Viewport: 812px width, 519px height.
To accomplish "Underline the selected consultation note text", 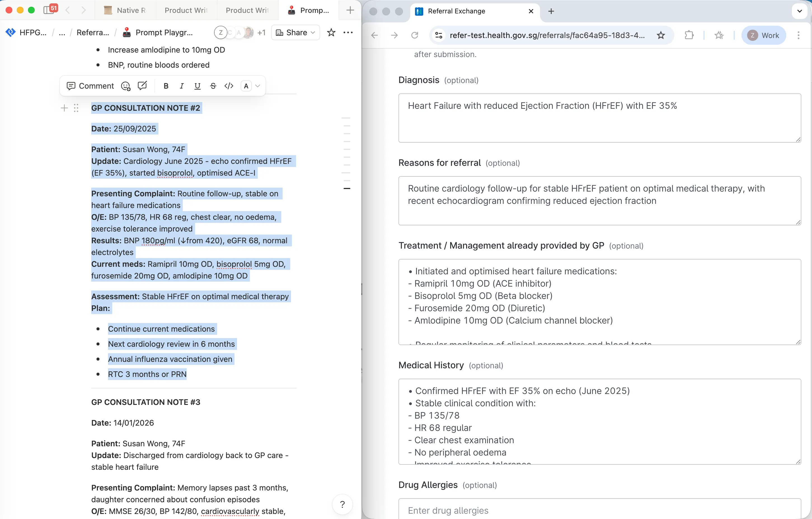I will coord(197,86).
